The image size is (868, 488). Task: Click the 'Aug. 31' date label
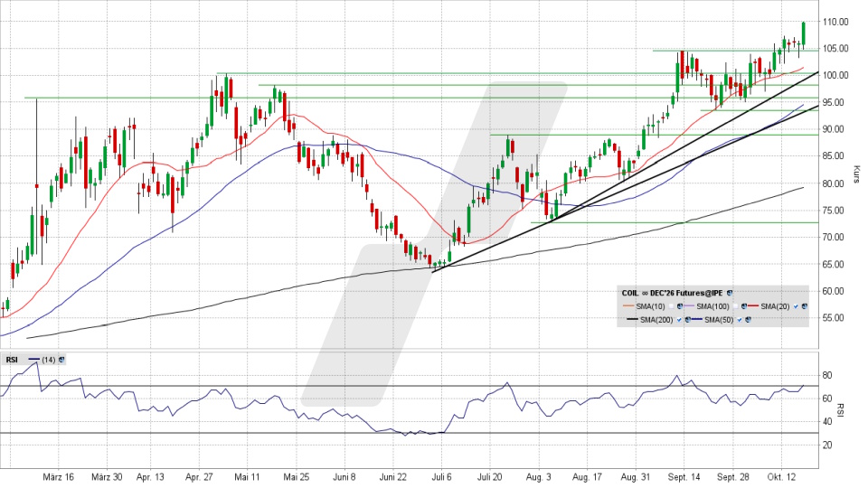coord(636,477)
